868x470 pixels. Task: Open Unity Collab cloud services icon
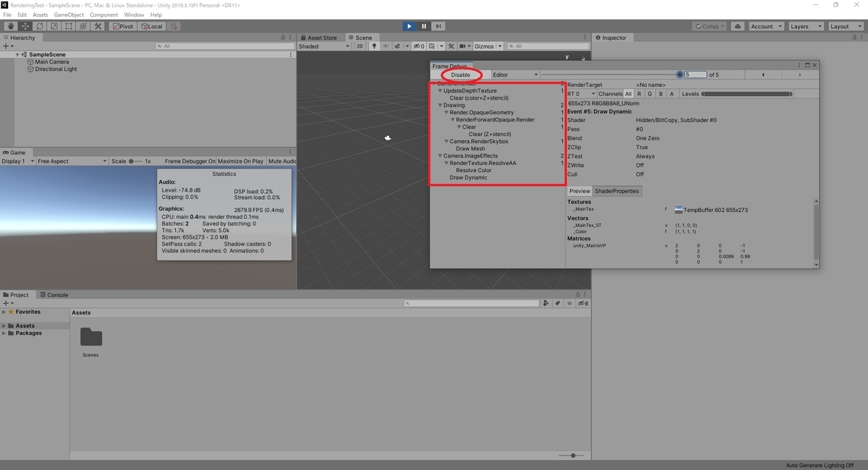pos(737,25)
